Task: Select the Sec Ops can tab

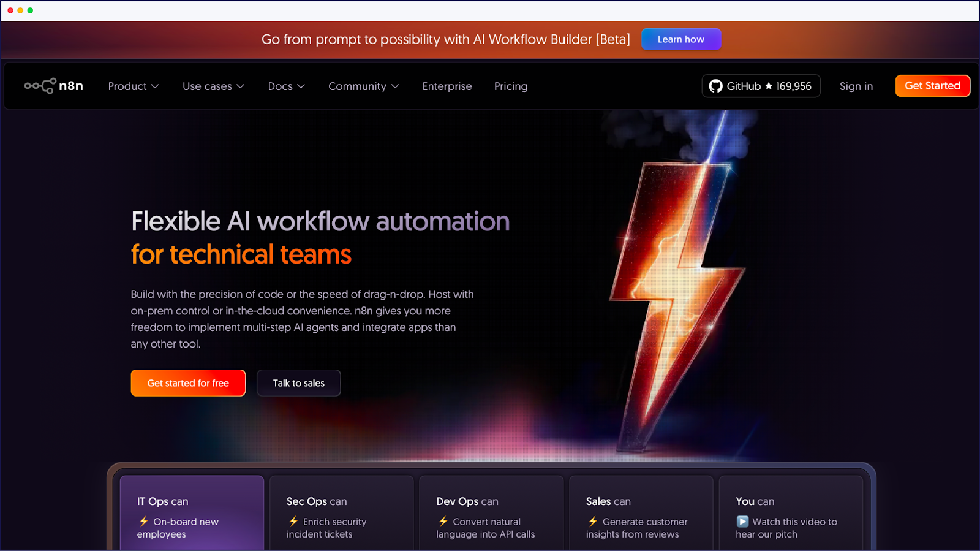Action: [342, 513]
